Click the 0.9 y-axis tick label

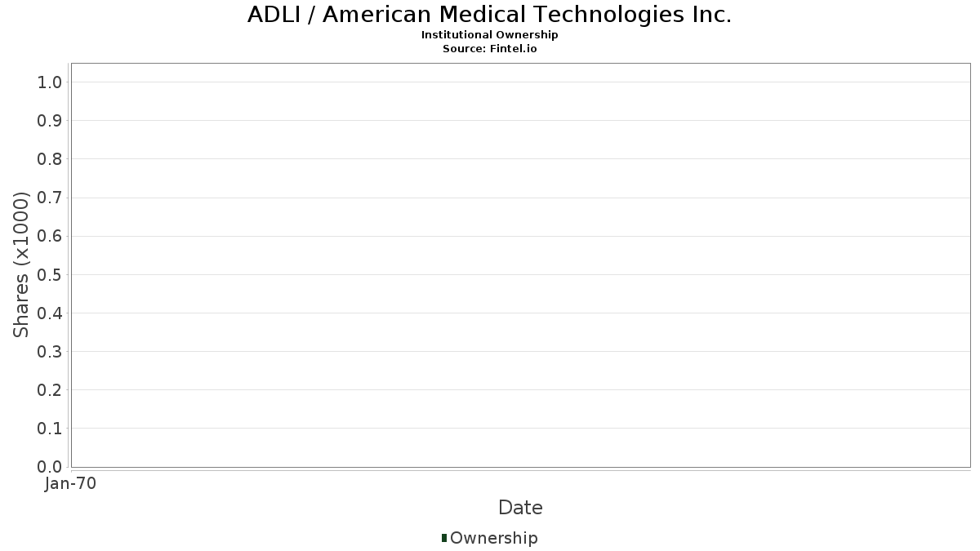tap(50, 121)
